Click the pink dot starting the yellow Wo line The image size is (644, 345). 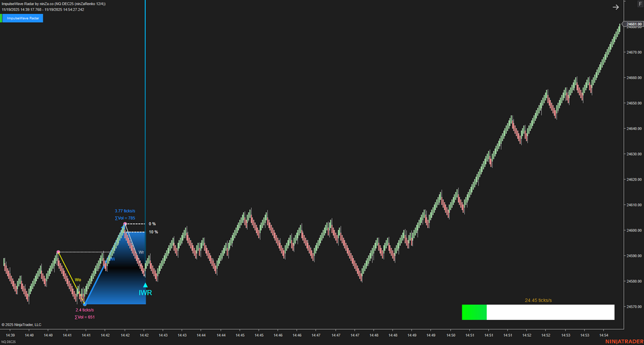pyautogui.click(x=58, y=252)
